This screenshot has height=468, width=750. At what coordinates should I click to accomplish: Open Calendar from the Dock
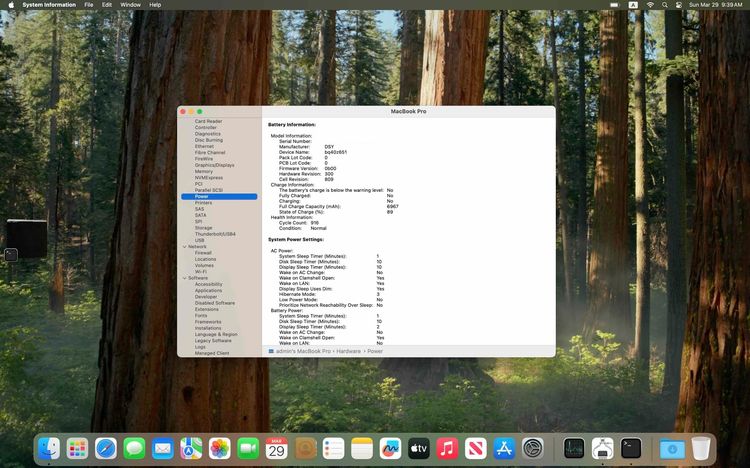pos(276,448)
